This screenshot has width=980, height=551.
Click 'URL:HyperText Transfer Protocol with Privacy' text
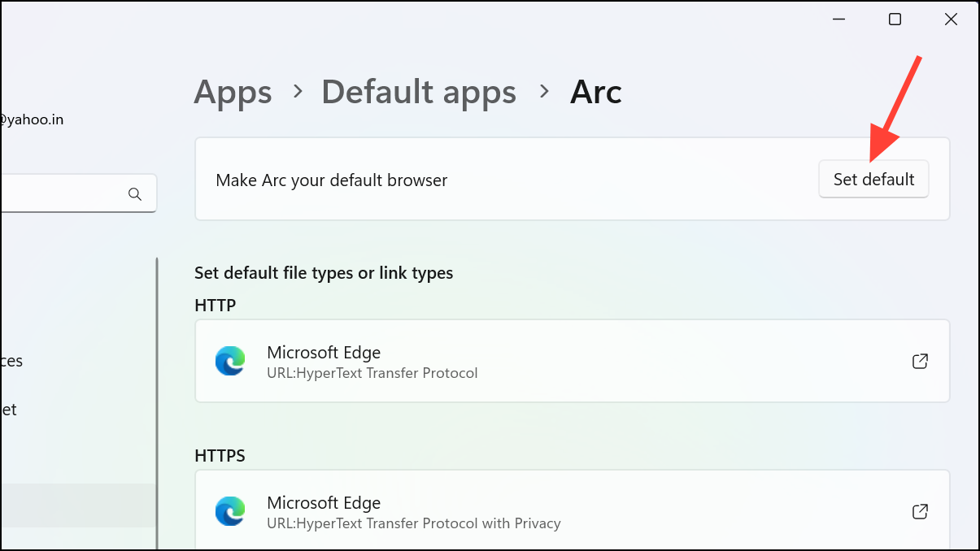414,523
